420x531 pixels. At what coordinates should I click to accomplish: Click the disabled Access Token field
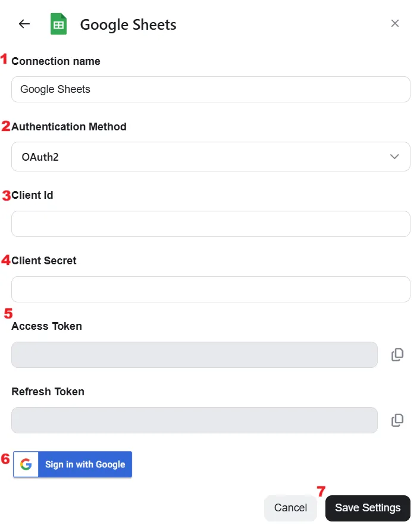(195, 355)
